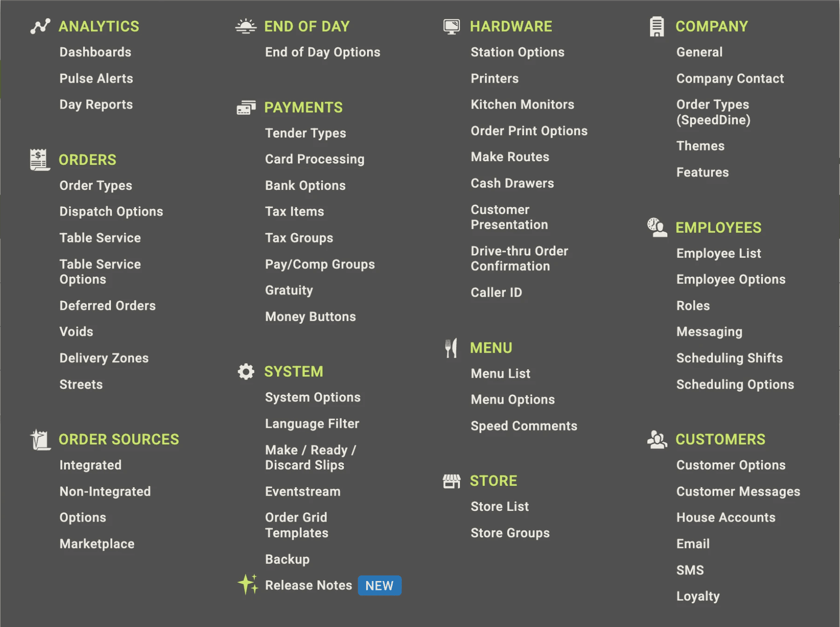Open Tender Types under Payments
Screen dimensions: 840x627
tap(305, 133)
